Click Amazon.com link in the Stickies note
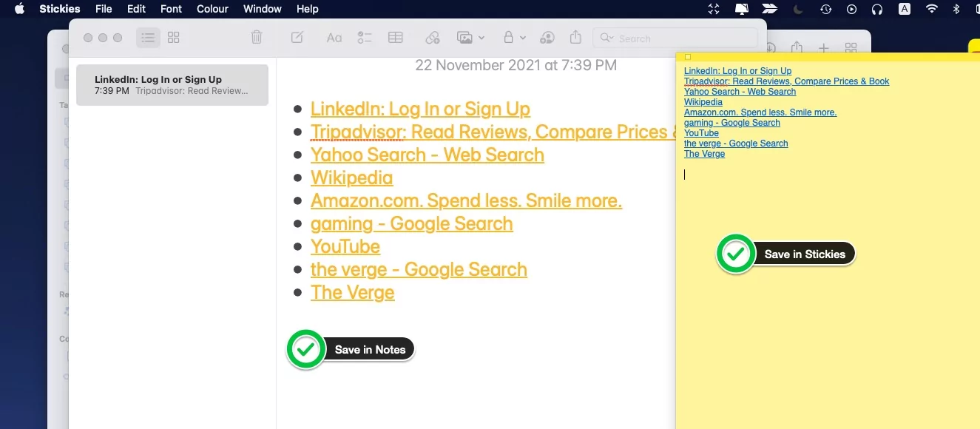The height and width of the screenshot is (429, 980). pos(760,112)
